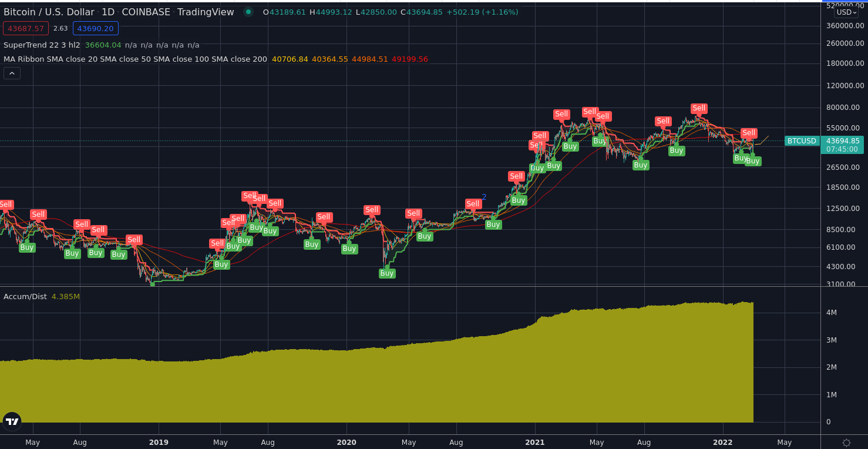Click the change value +502.19 (+1.16%)
868x449 pixels.
[483, 12]
